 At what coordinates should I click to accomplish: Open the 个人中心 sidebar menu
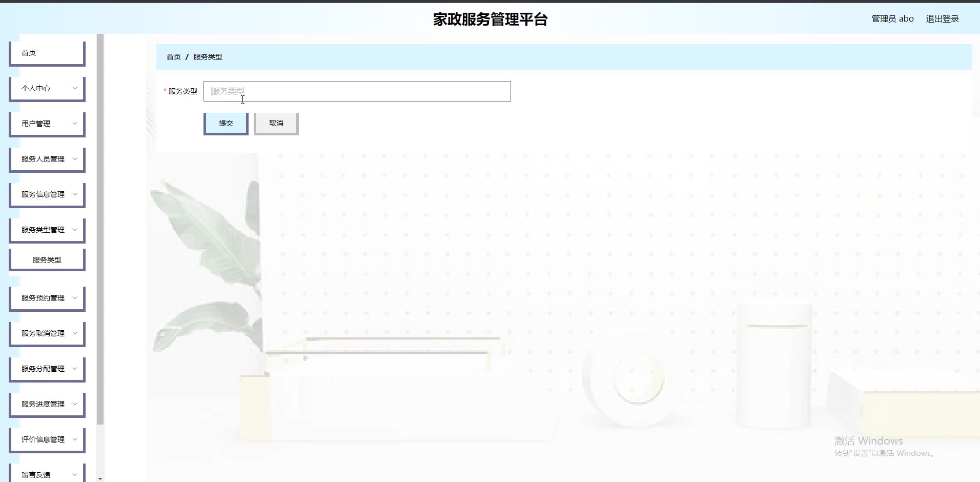click(x=47, y=89)
